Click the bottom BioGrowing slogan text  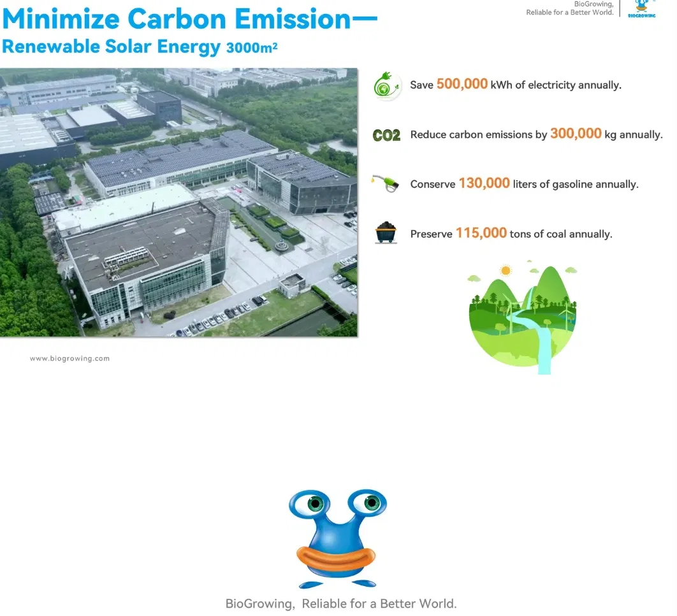(x=341, y=603)
